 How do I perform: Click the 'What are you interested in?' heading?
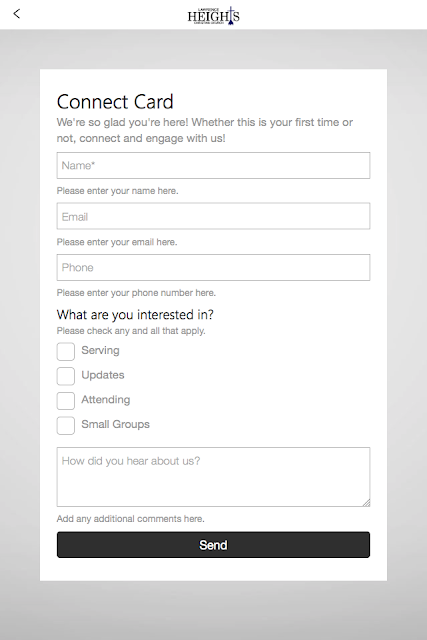(x=135, y=315)
